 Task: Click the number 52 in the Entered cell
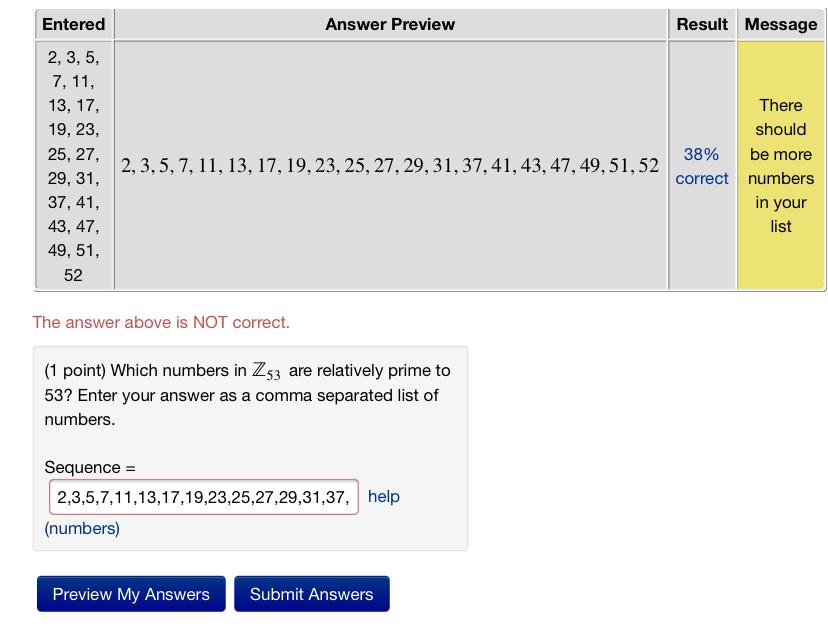click(73, 274)
